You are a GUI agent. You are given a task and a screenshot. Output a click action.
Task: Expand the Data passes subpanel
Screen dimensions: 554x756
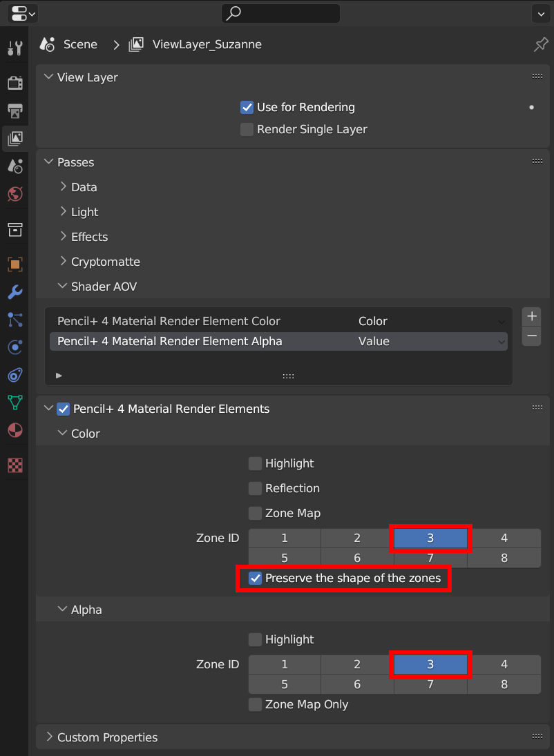[x=63, y=186]
